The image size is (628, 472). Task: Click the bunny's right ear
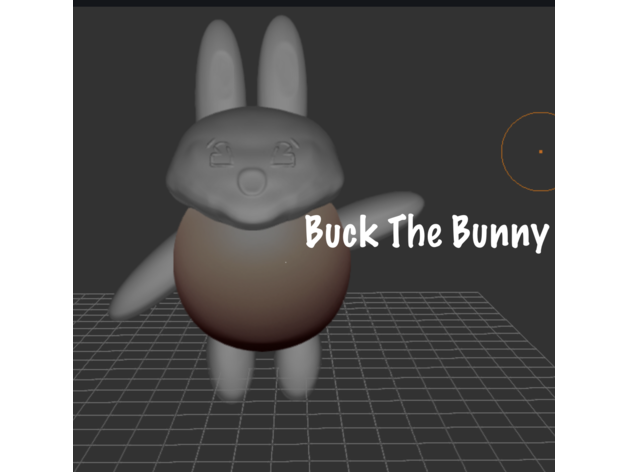[281, 66]
